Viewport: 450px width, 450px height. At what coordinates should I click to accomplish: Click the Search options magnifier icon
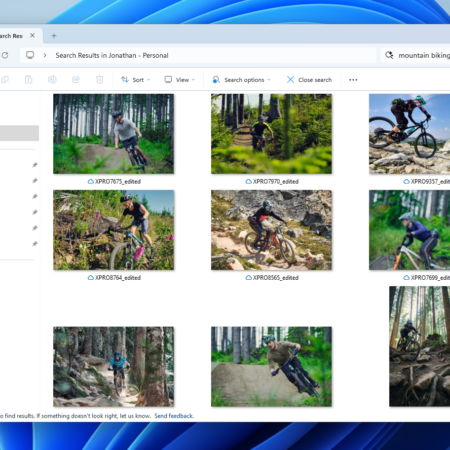click(x=216, y=80)
